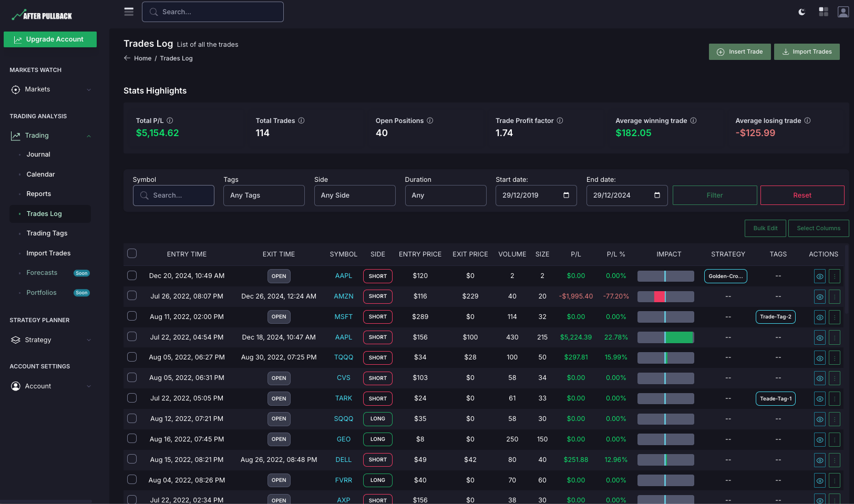
Task: Open the Select Columns button
Action: pos(818,228)
